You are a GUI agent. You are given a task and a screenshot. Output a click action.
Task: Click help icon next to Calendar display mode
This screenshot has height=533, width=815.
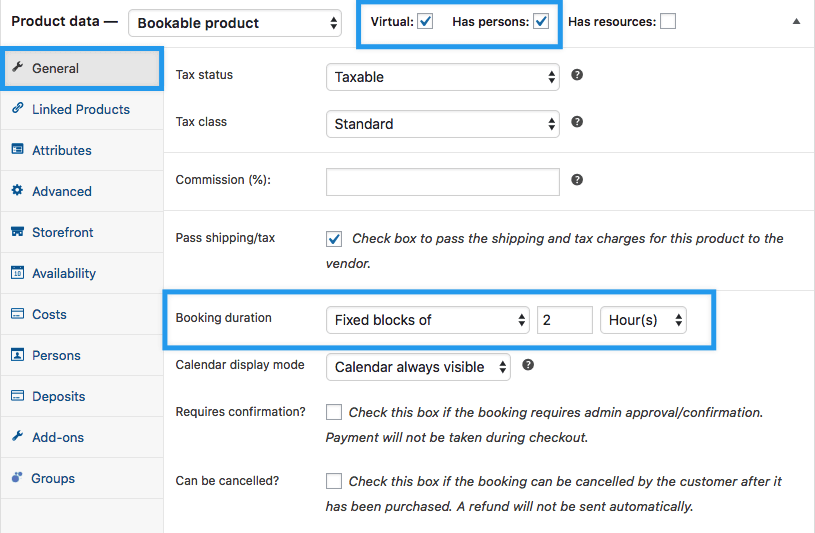tap(528, 365)
